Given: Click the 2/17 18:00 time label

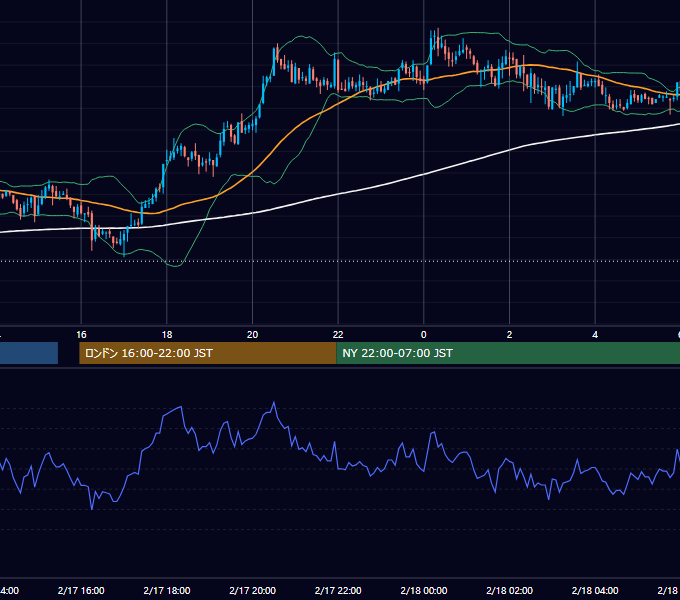Looking at the screenshot, I should tap(167, 590).
